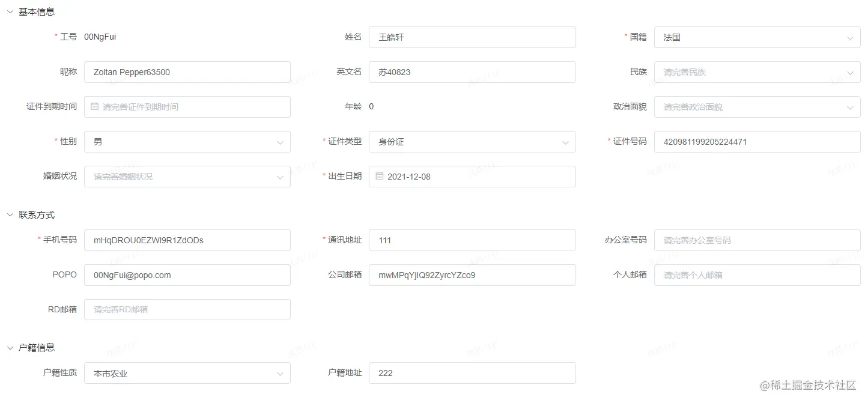
Task: Open the 婚姻状况 dropdown
Action: 187,177
